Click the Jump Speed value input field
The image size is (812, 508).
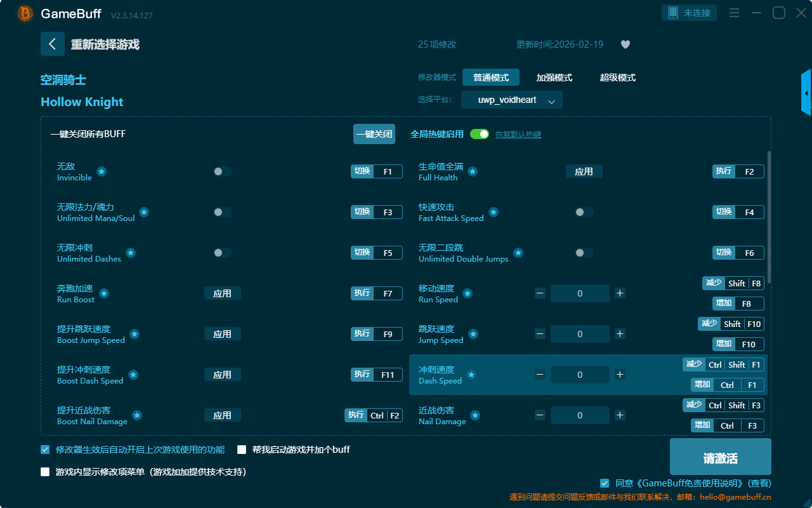(580, 334)
